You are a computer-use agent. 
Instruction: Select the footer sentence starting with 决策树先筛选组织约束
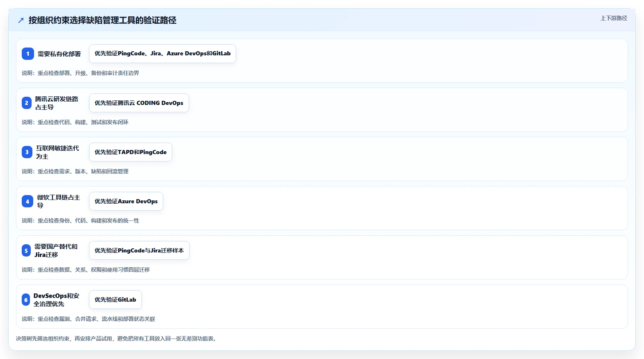pos(117,339)
